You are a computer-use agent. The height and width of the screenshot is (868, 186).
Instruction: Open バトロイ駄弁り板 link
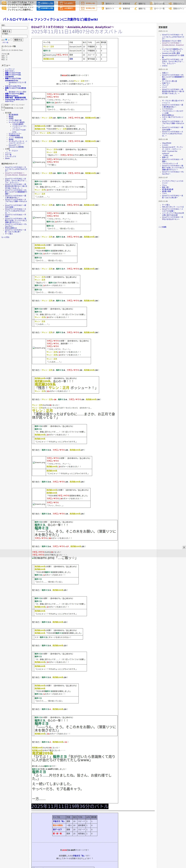[x=15, y=120]
